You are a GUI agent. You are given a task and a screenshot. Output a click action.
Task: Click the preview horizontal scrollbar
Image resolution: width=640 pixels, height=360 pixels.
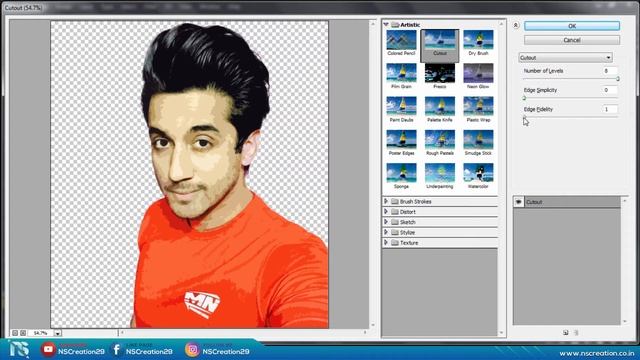pyautogui.click(x=243, y=333)
